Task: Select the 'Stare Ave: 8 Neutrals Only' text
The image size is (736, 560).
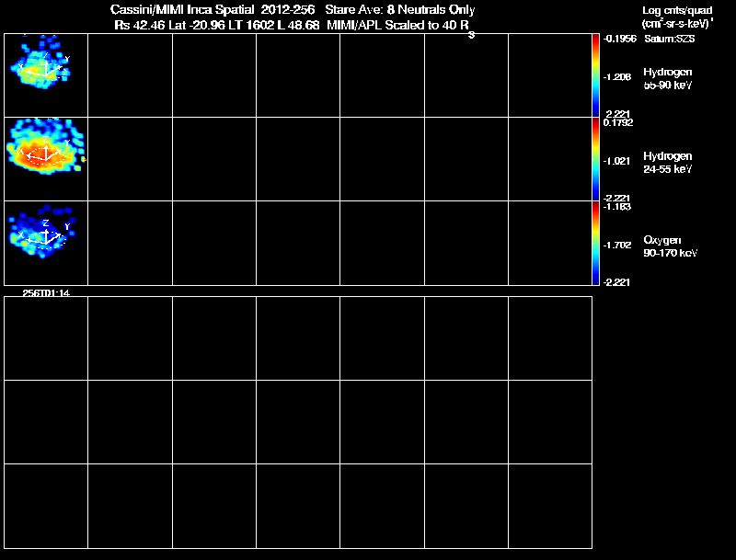Action: pyautogui.click(x=400, y=9)
